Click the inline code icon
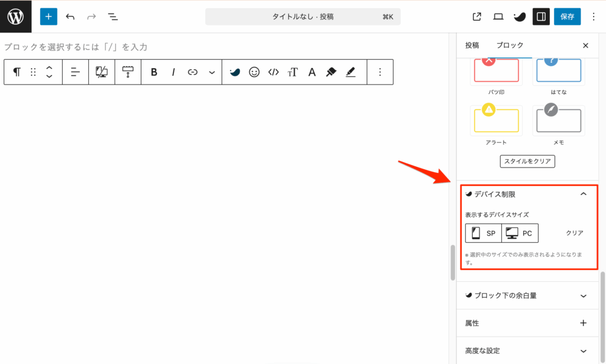 273,72
